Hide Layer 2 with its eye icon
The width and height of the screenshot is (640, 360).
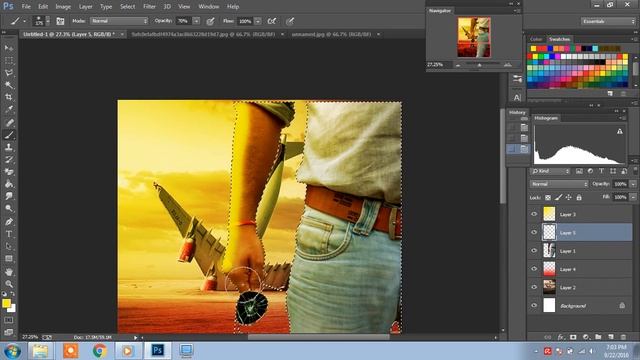click(x=534, y=287)
